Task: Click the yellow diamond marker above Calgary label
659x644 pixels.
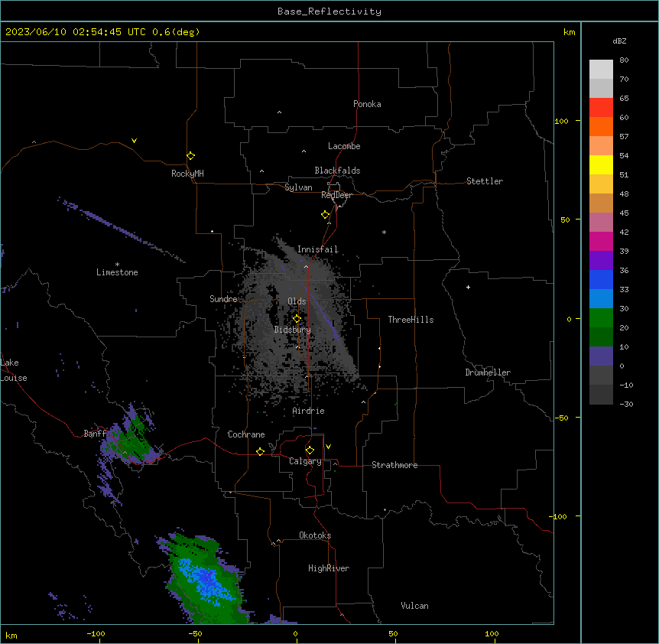Action: 310,450
